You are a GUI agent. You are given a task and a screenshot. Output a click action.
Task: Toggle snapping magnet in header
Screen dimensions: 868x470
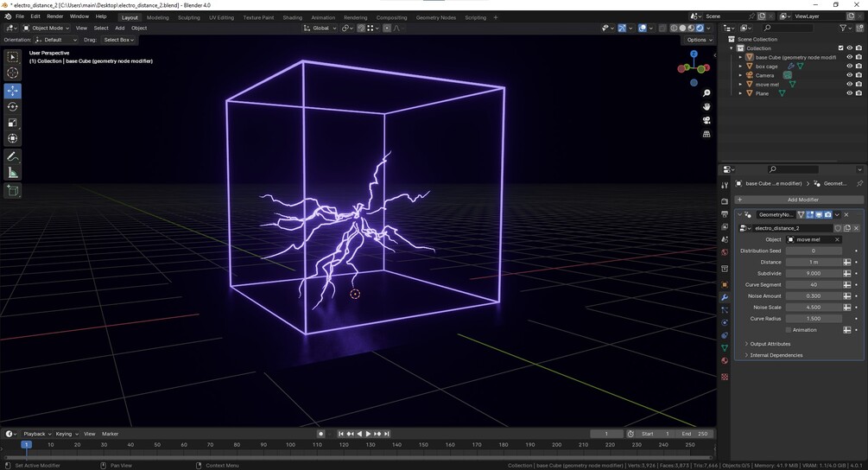pyautogui.click(x=361, y=28)
